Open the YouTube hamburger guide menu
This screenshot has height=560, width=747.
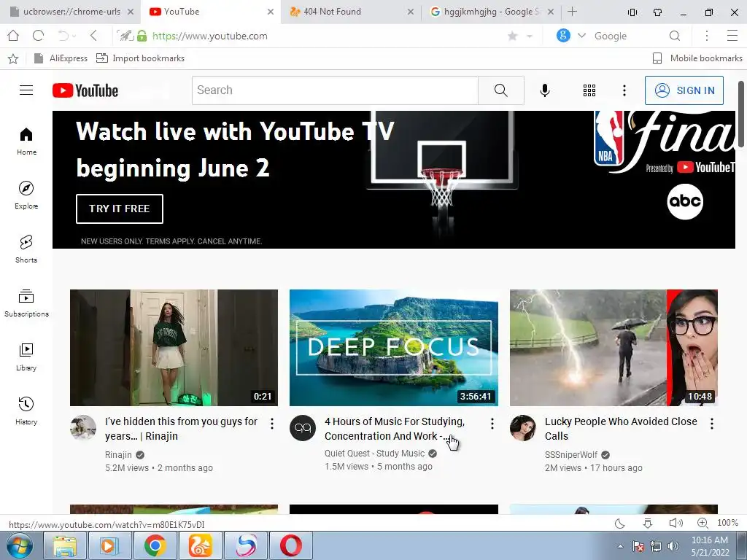tap(26, 90)
